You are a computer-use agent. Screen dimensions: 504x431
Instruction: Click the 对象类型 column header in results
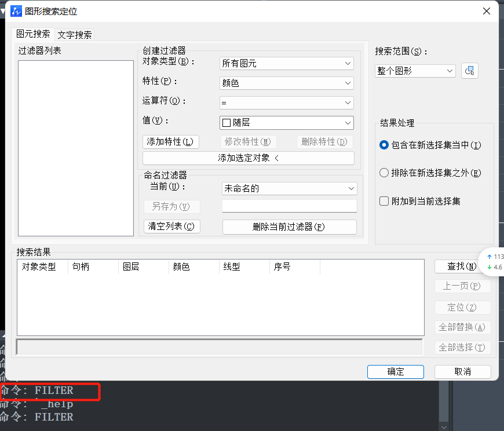(42, 266)
